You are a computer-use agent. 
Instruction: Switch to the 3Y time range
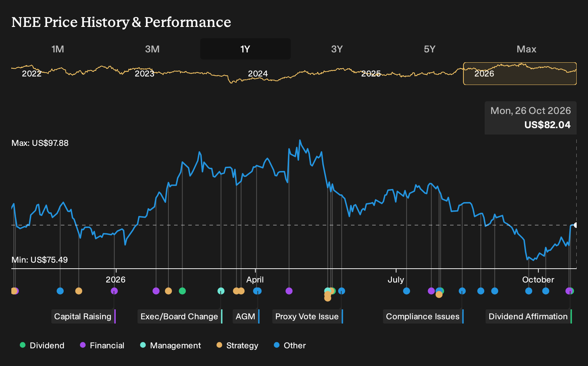[x=337, y=49]
